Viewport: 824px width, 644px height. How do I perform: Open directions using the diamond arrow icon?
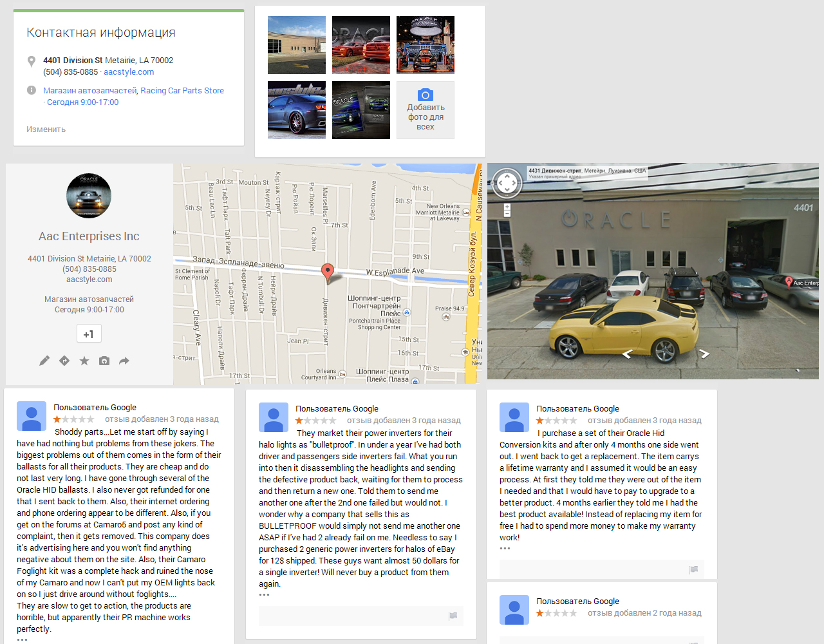(64, 361)
